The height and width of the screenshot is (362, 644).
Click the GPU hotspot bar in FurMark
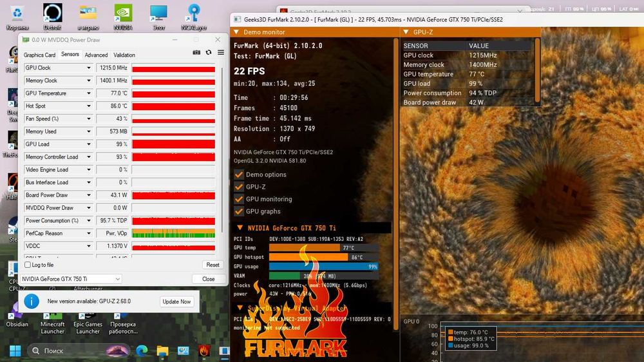pyautogui.click(x=324, y=257)
